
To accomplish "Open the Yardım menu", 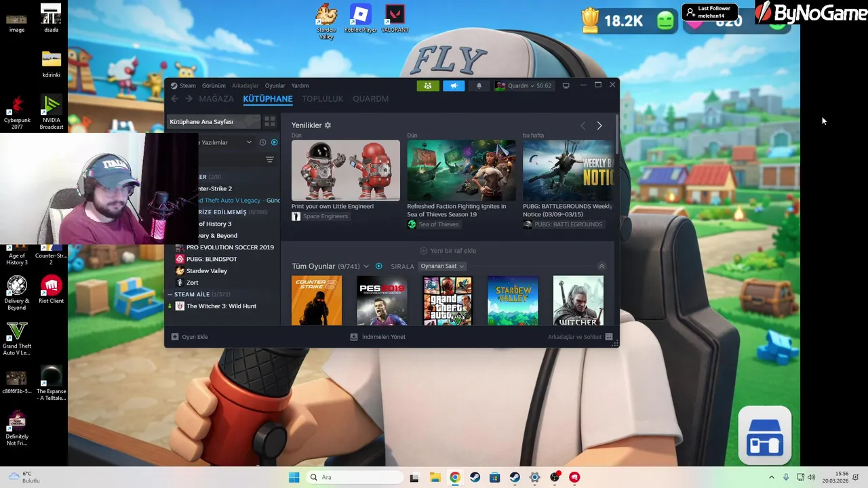I will tap(300, 85).
